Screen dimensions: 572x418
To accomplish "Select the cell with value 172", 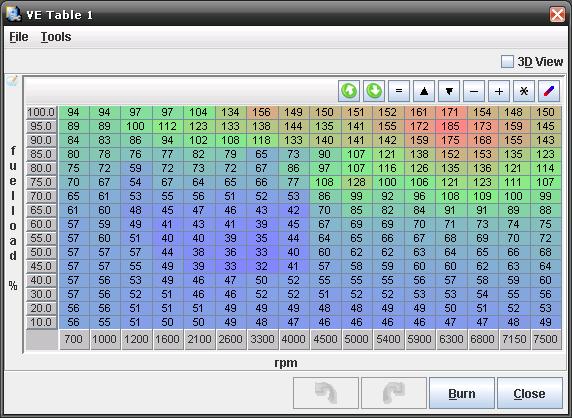I will [419, 126].
